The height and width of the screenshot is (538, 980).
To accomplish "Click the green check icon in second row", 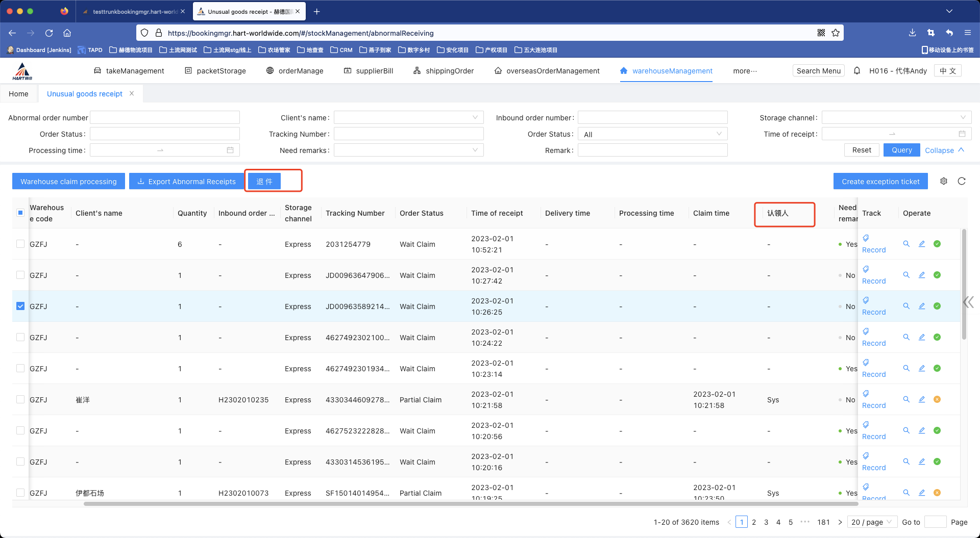I will click(937, 275).
